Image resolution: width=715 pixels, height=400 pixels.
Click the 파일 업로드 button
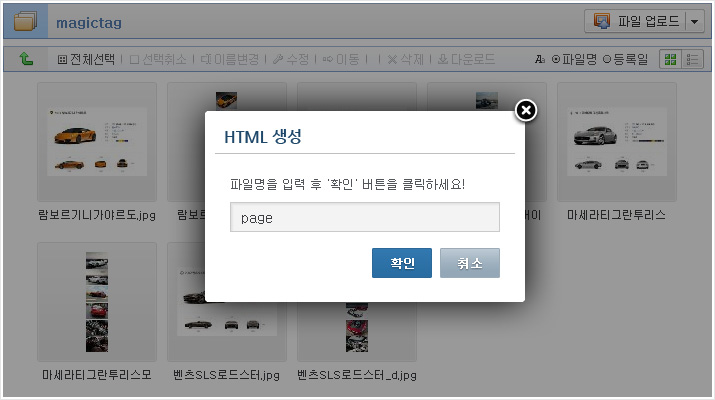click(636, 21)
